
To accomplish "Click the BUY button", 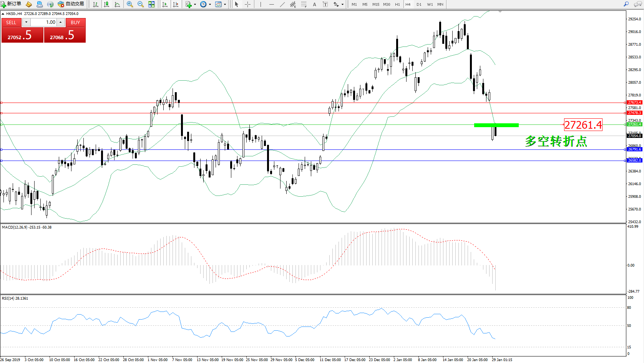I will (x=75, y=23).
